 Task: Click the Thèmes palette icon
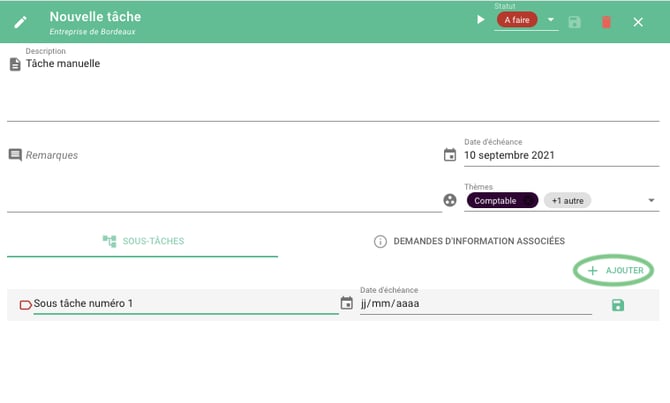click(x=450, y=200)
